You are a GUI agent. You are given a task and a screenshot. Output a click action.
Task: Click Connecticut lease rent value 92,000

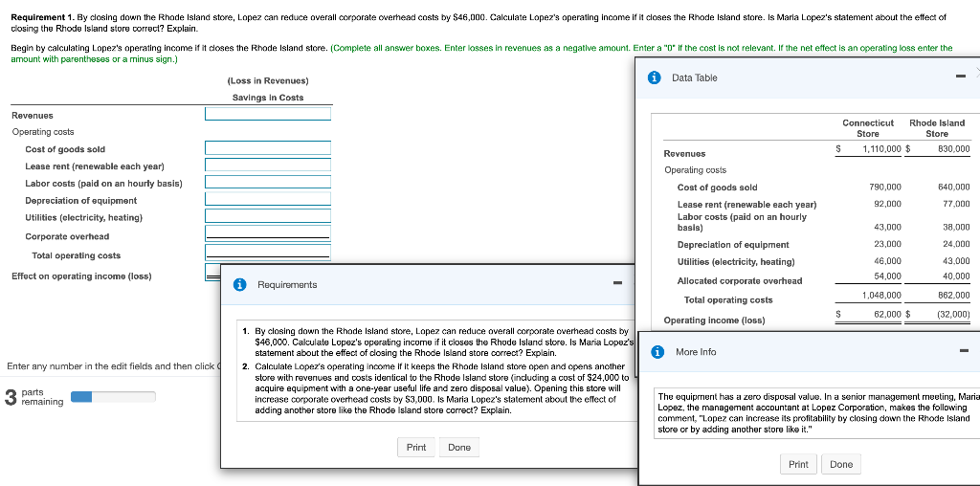click(887, 204)
